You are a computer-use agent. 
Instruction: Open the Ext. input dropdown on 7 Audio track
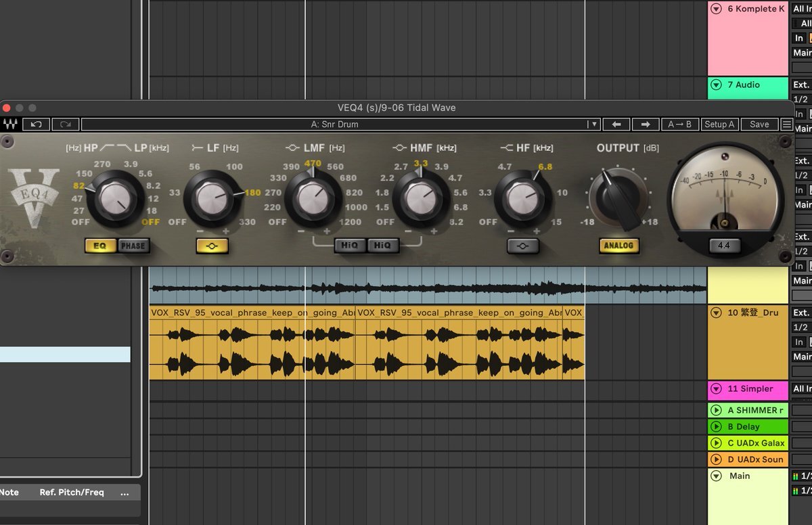tap(802, 85)
